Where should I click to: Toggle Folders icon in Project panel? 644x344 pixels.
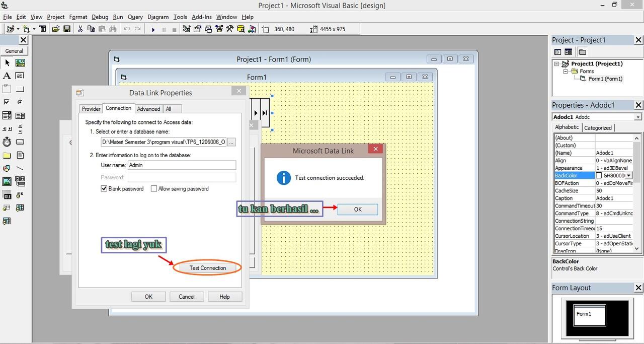pyautogui.click(x=582, y=52)
